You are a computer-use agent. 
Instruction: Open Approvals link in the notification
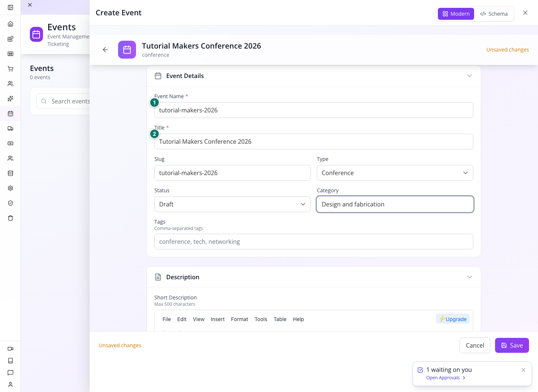click(446, 378)
